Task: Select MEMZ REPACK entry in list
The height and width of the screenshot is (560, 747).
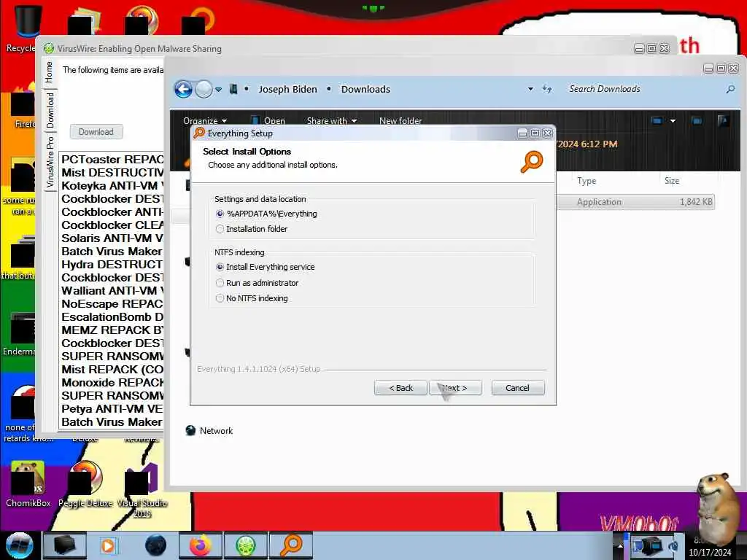Action: pos(112,330)
